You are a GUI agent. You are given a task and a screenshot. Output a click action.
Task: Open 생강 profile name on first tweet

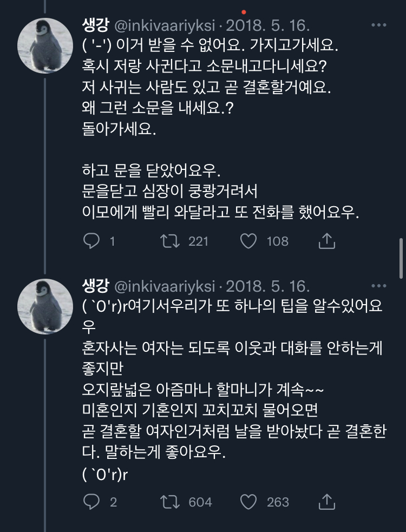[96, 25]
